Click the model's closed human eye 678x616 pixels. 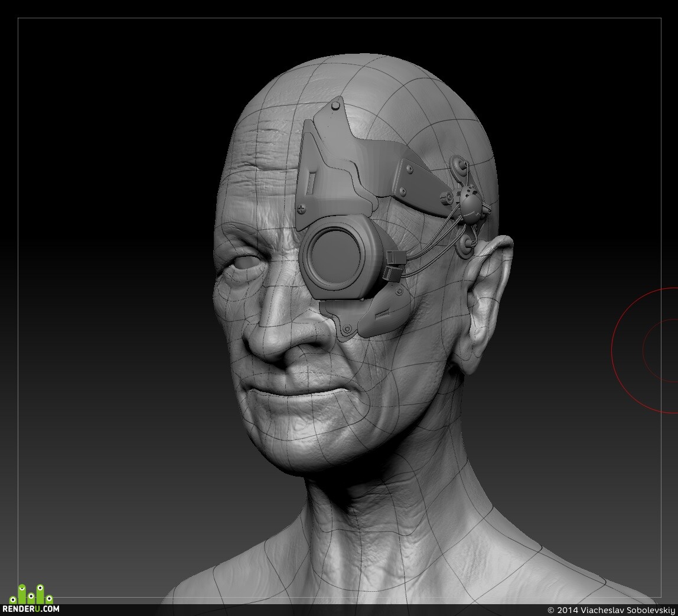[x=243, y=262]
